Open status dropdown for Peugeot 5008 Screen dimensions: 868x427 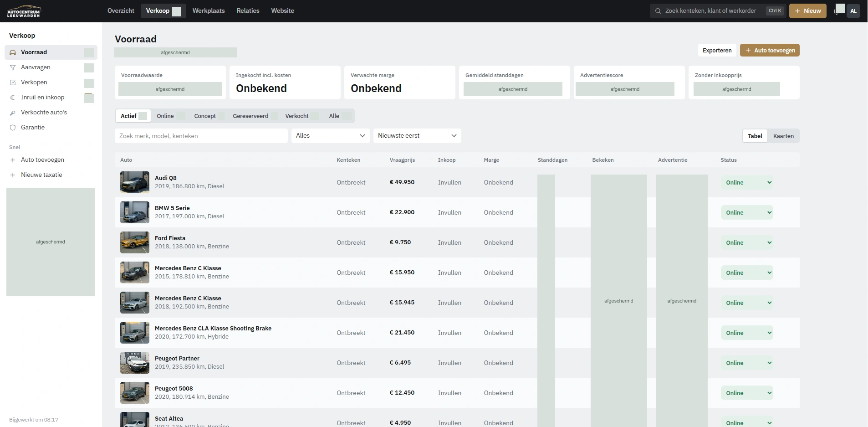tap(747, 393)
